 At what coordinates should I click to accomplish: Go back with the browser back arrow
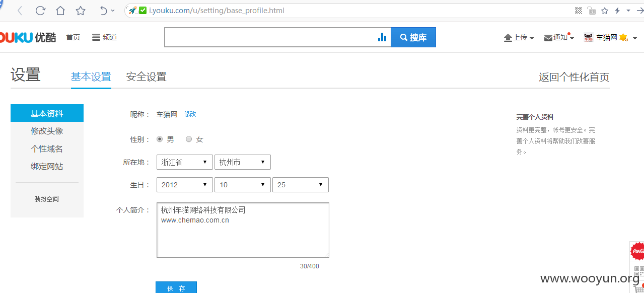(x=20, y=11)
